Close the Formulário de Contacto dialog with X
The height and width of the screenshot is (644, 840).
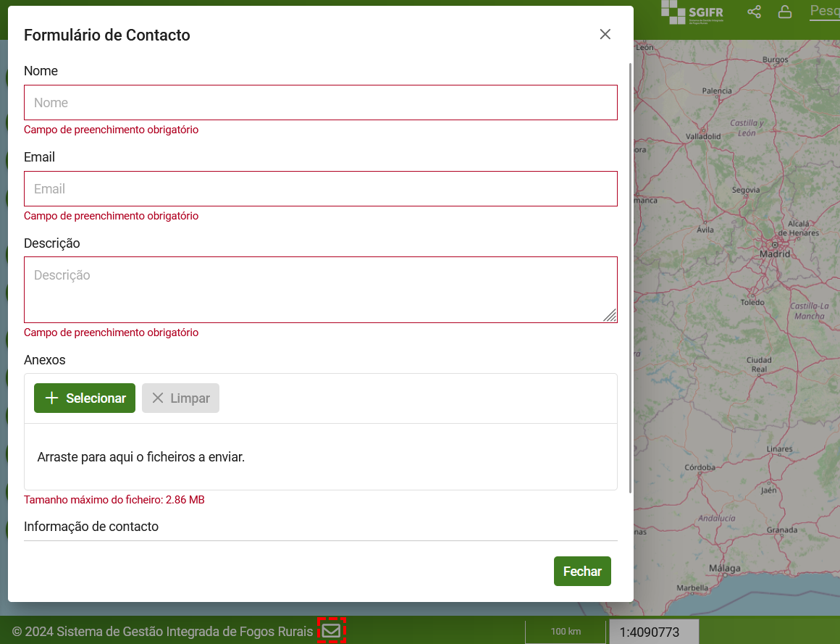pos(605,34)
